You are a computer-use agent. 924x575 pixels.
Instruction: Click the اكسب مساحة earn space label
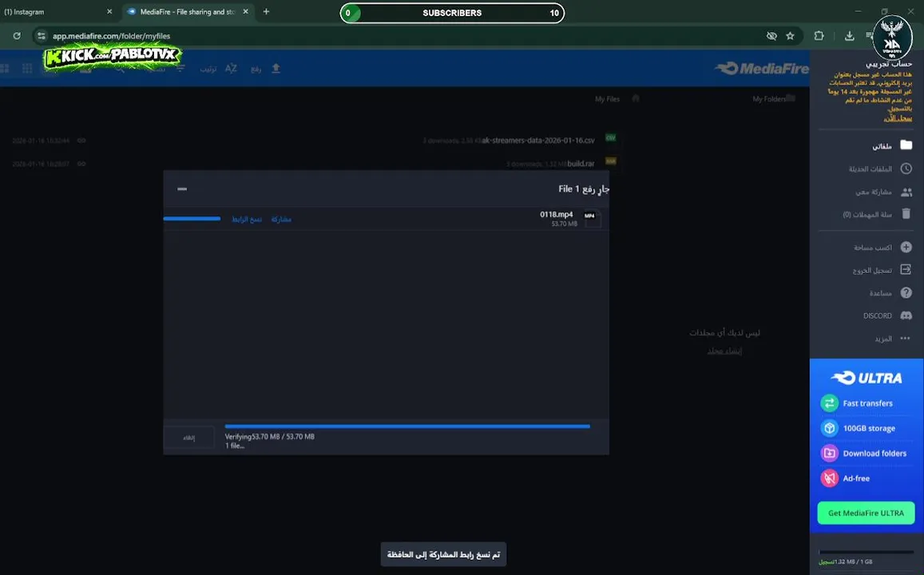coord(873,248)
